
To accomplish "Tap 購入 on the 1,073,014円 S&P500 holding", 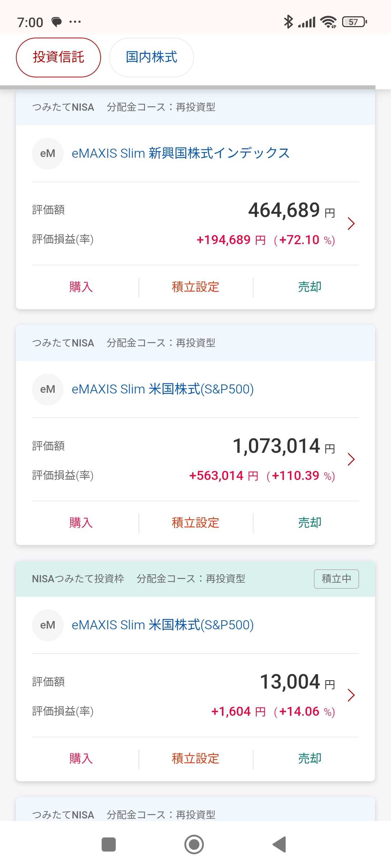I will (81, 523).
